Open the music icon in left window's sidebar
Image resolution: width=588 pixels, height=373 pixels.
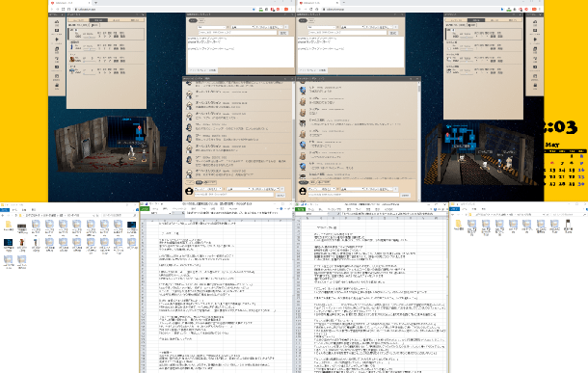point(57,58)
